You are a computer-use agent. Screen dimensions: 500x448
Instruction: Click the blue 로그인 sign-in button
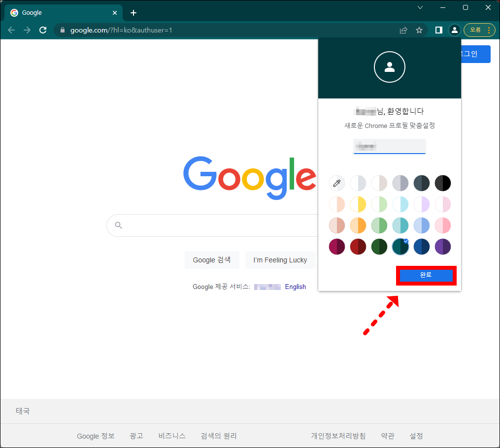[475, 54]
